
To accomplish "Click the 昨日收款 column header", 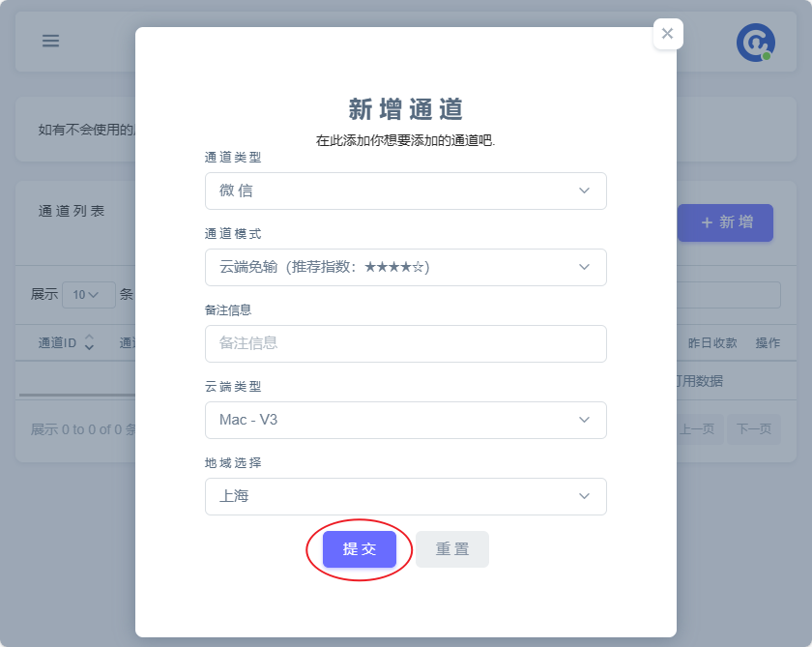I will (x=712, y=343).
